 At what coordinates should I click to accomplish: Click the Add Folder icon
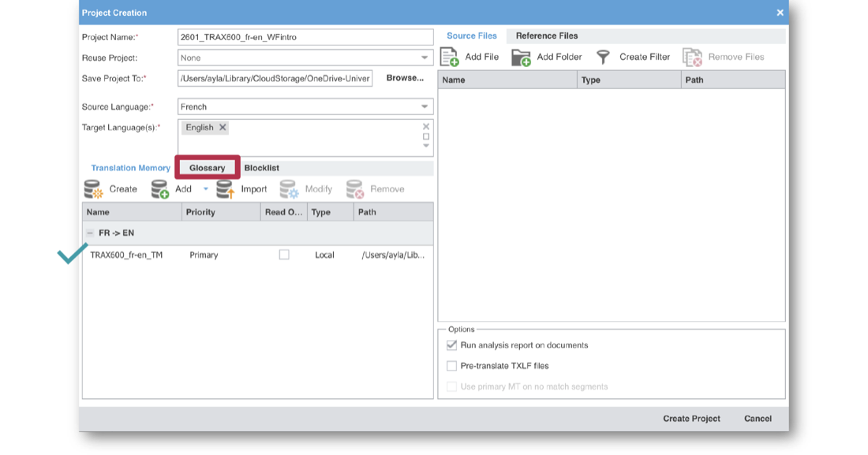(521, 57)
